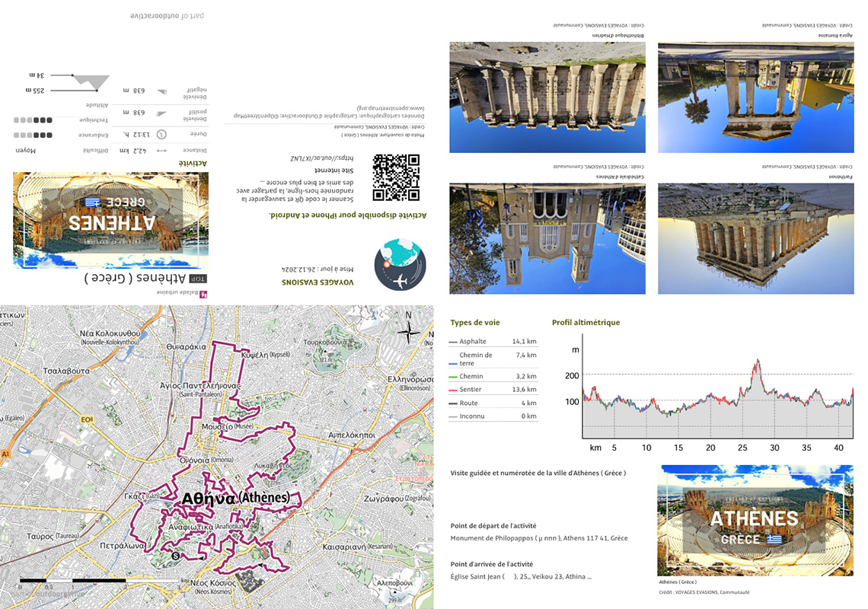Click the 'Νέος Κόσμος' map label

(213, 583)
